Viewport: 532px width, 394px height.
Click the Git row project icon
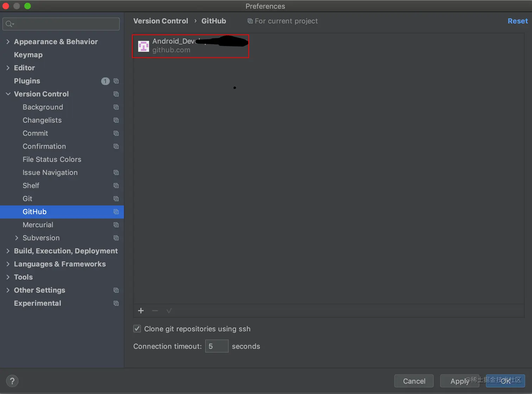pyautogui.click(x=116, y=198)
